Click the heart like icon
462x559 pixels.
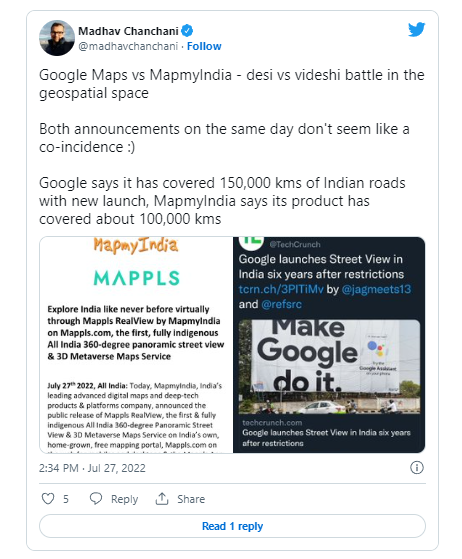click(48, 498)
